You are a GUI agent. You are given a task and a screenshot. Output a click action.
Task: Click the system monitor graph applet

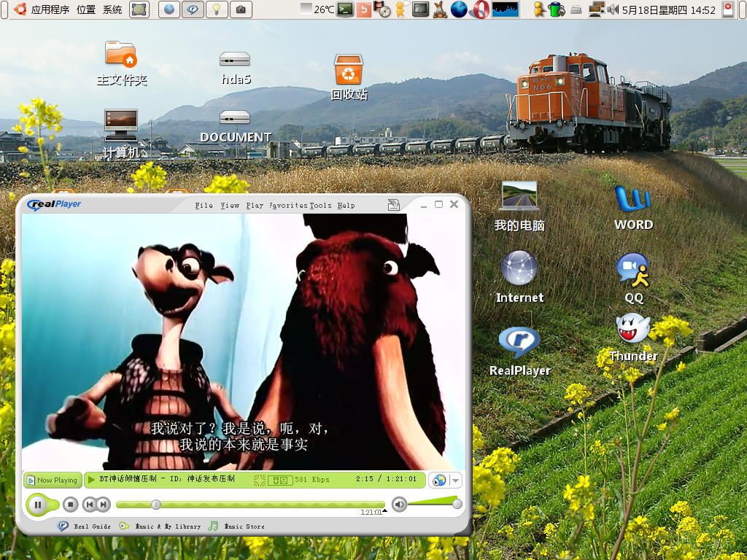505,9
